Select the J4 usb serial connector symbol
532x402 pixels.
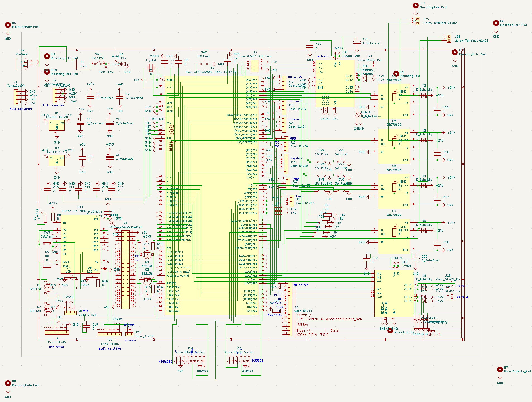tap(57, 332)
